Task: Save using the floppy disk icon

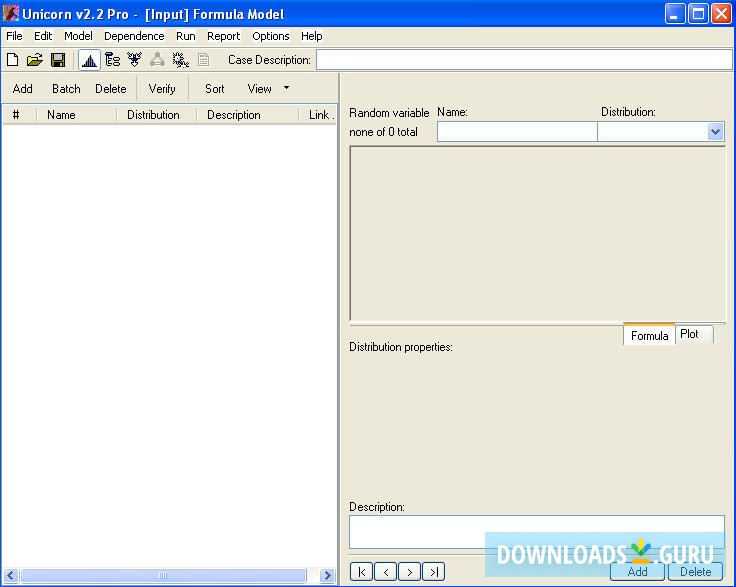Action: [58, 60]
